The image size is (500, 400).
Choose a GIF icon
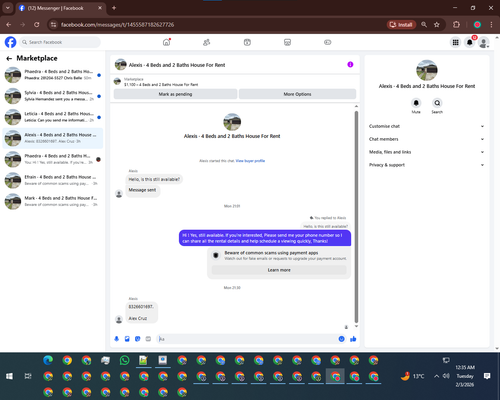[x=148, y=339]
